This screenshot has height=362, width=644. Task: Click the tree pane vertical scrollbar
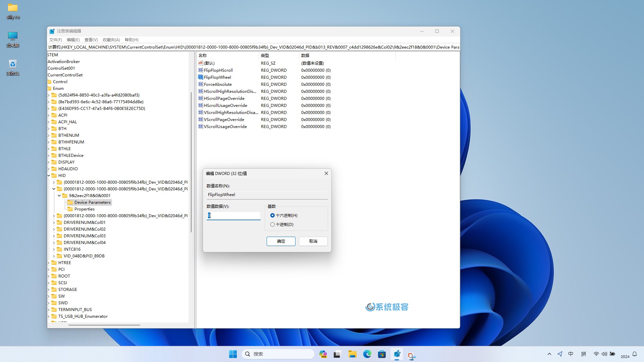(x=191, y=162)
